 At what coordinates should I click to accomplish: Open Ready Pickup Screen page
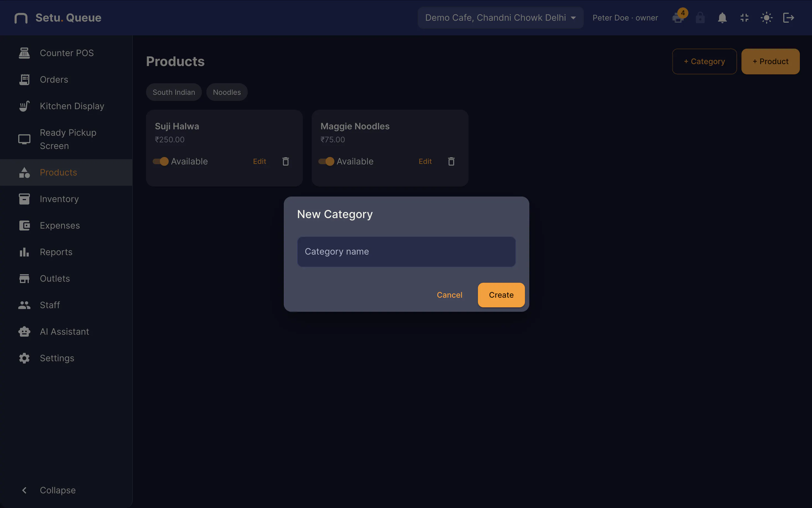coord(66,139)
